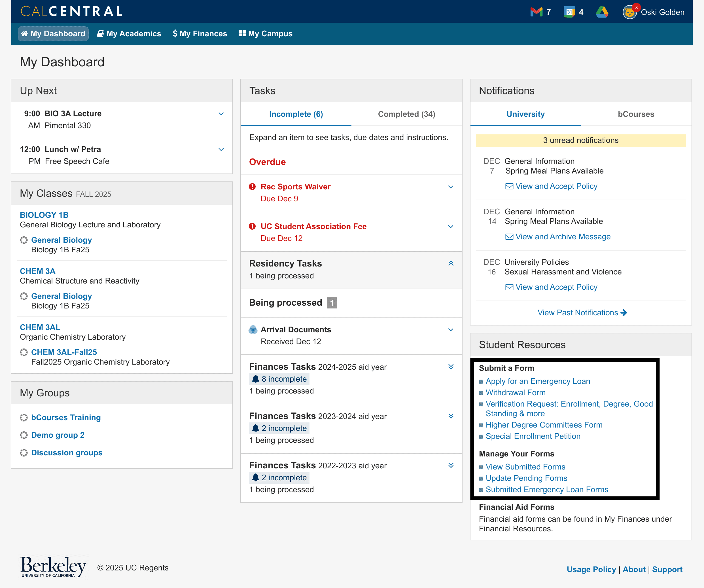This screenshot has width=704, height=588.
Task: Click the bCourses Training group icon
Action: click(x=24, y=418)
